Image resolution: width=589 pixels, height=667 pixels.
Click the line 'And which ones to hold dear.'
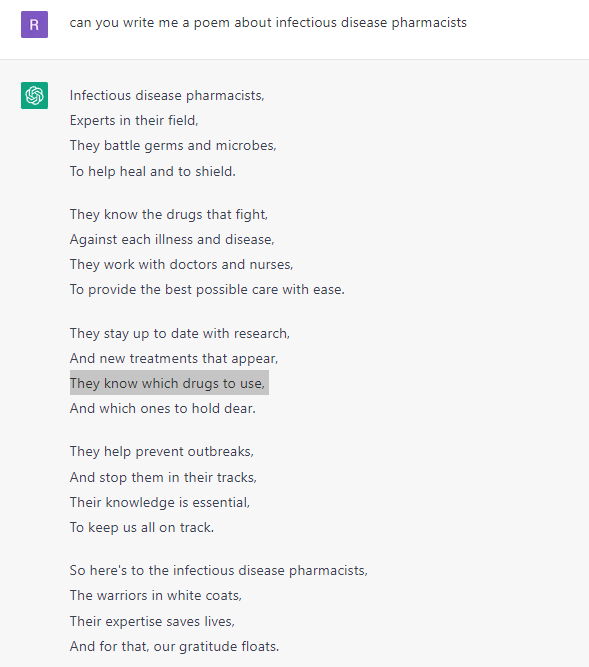point(163,408)
